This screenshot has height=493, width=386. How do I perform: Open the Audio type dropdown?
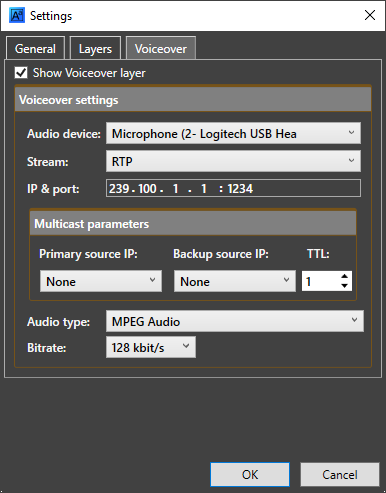coord(235,321)
